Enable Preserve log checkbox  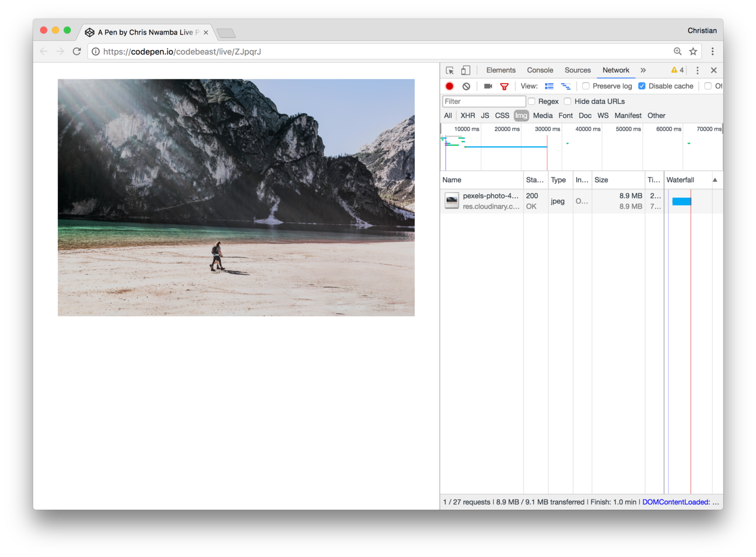[585, 86]
